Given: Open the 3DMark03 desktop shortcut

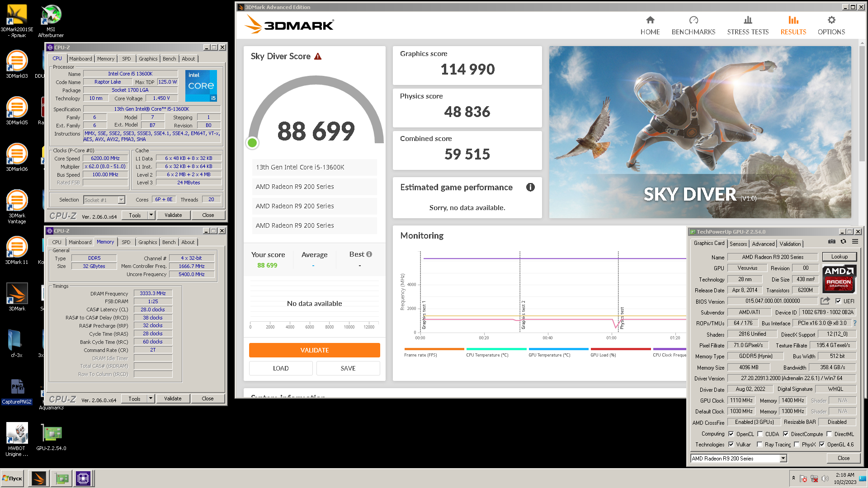Looking at the screenshot, I should 17,64.
